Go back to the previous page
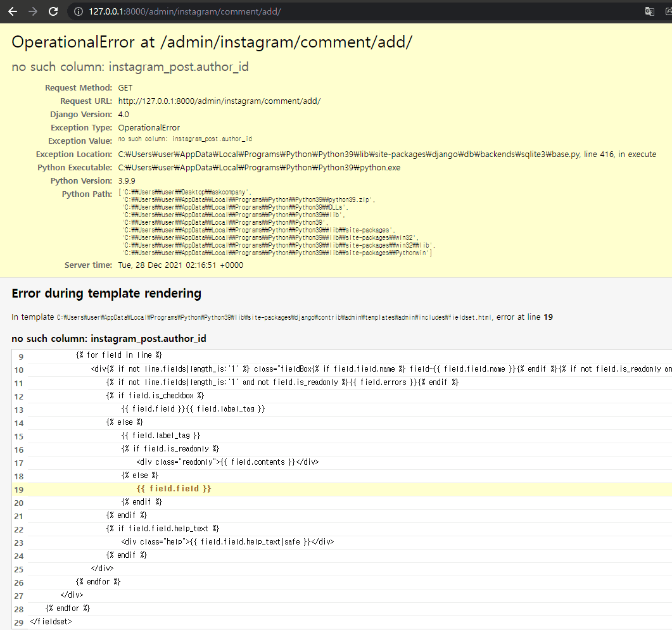Screen dimensions: 672x630 click(13, 11)
